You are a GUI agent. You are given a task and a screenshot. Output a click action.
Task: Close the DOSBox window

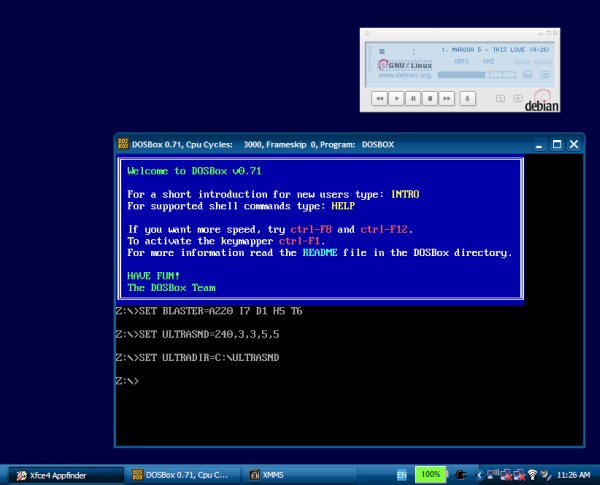(x=574, y=144)
